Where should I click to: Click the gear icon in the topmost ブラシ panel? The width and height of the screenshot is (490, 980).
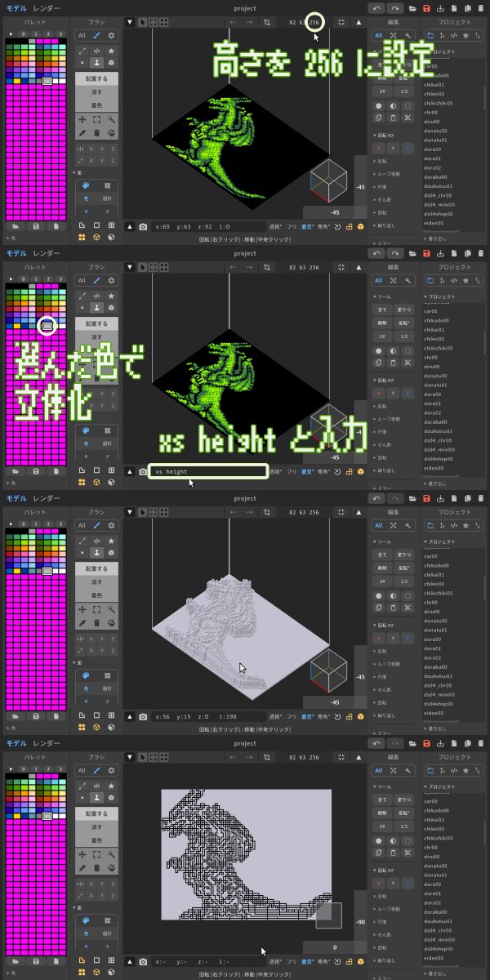click(112, 36)
